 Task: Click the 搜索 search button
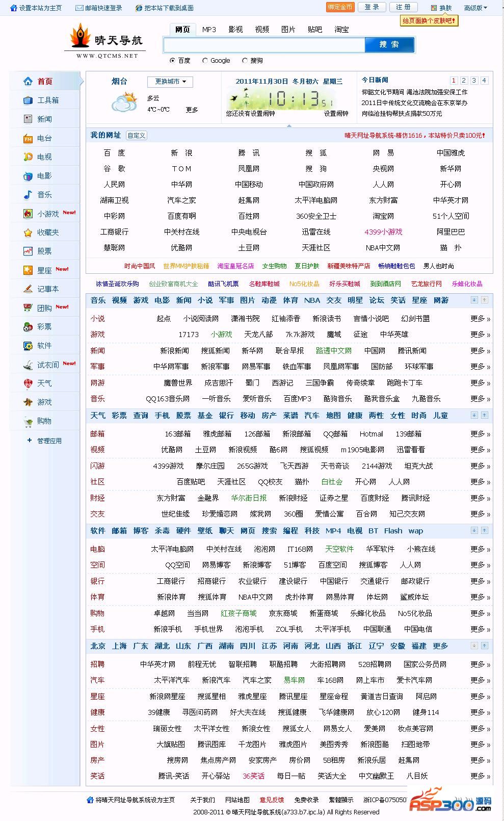point(389,44)
